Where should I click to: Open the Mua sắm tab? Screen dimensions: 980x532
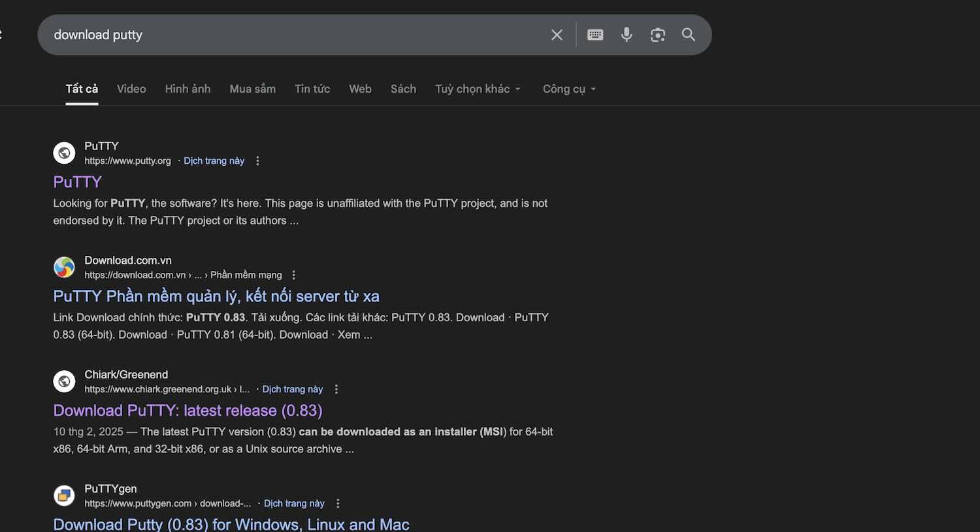coord(252,89)
